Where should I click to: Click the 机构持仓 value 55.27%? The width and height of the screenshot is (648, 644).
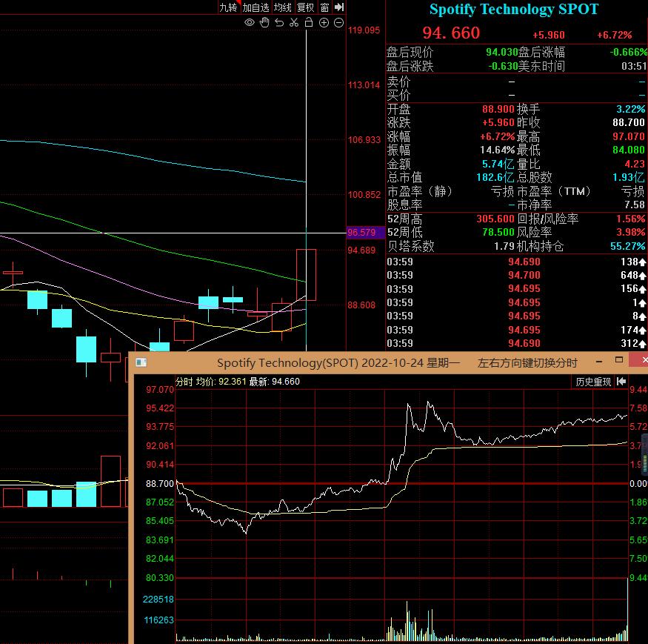(627, 247)
